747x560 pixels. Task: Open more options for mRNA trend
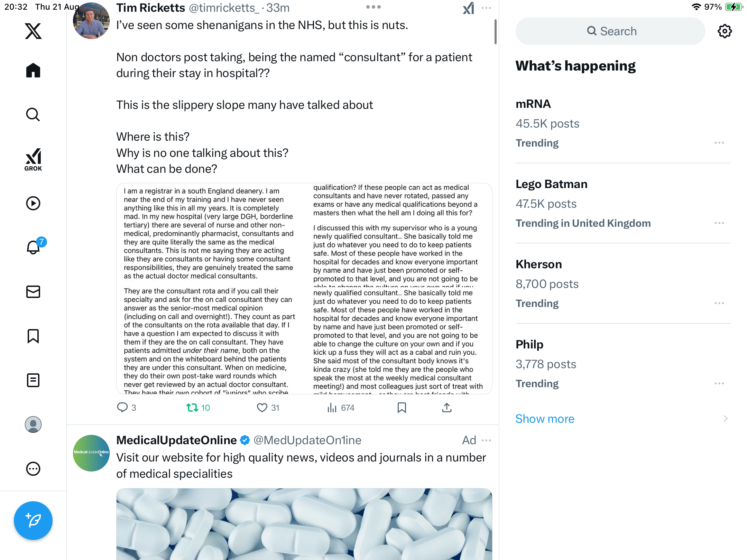tap(719, 143)
